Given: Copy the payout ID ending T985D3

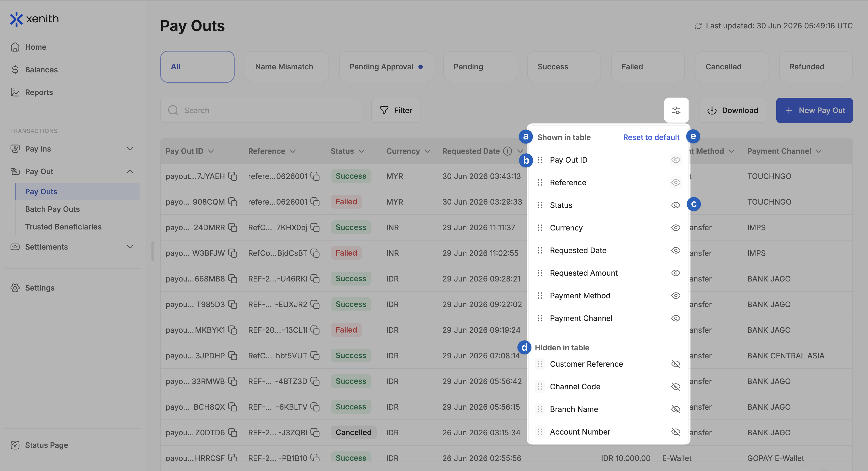Looking at the screenshot, I should click(x=233, y=304).
